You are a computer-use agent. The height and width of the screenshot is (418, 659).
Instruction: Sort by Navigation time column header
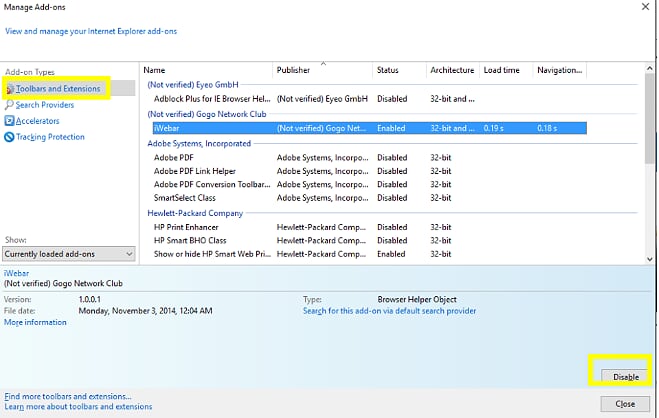point(560,70)
